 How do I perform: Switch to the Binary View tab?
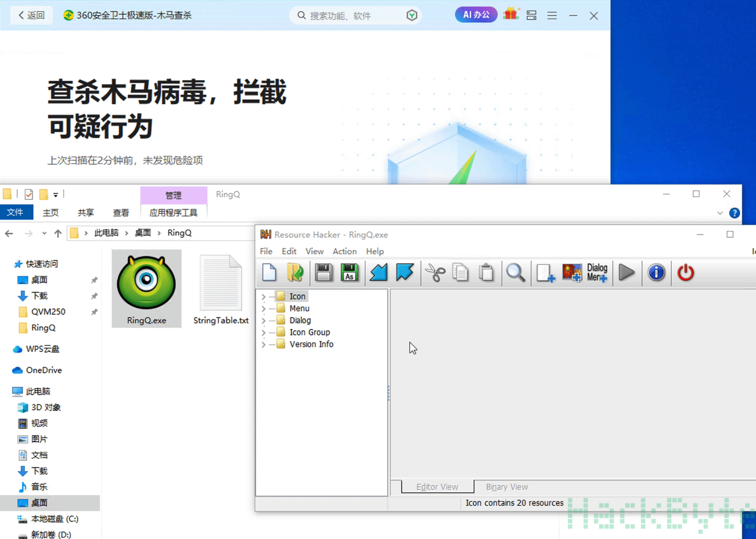507,487
